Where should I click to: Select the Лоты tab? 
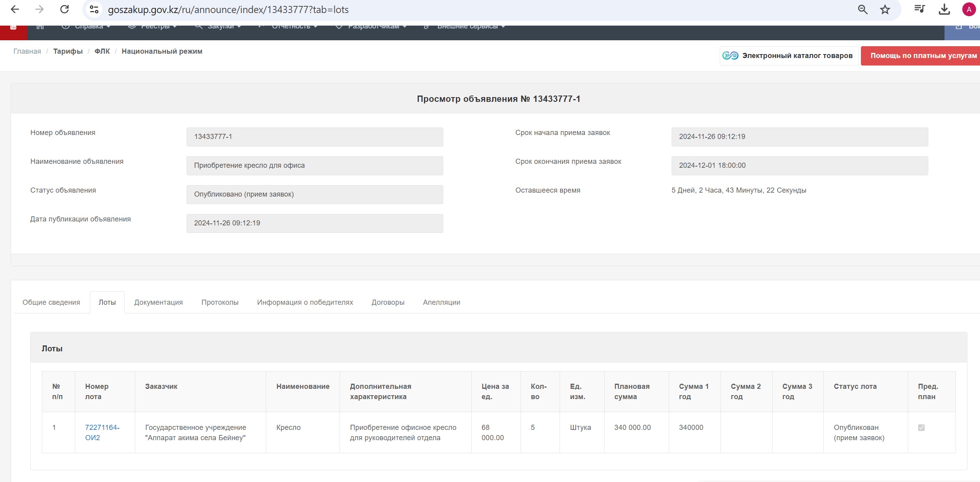point(107,302)
